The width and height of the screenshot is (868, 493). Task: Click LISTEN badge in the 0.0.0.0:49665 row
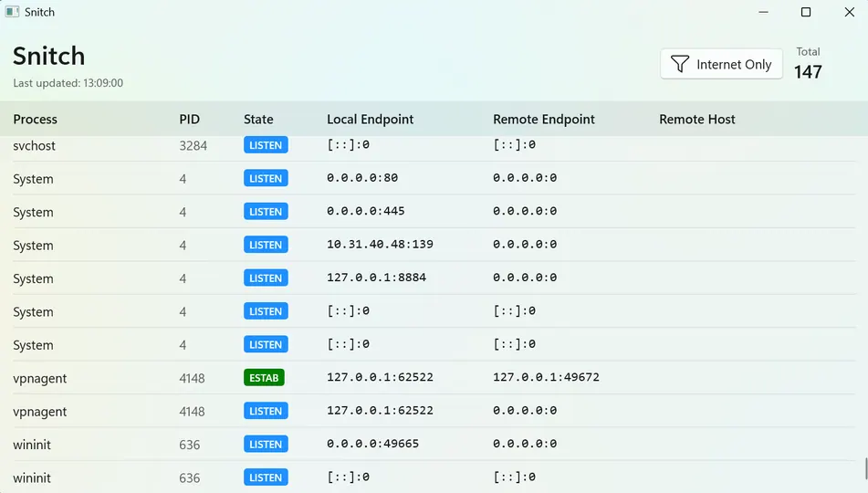tap(266, 445)
